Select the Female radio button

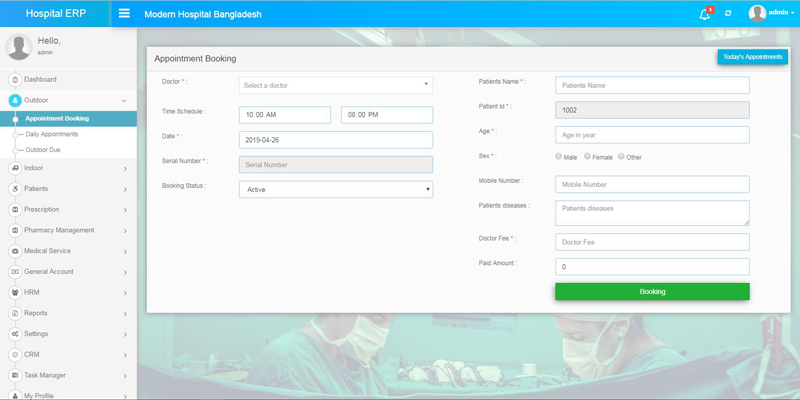(588, 156)
